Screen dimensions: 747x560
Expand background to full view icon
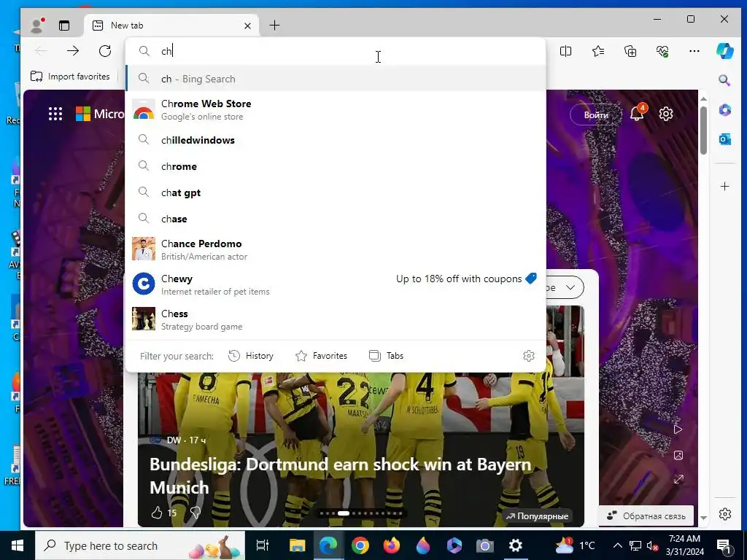[x=678, y=479]
